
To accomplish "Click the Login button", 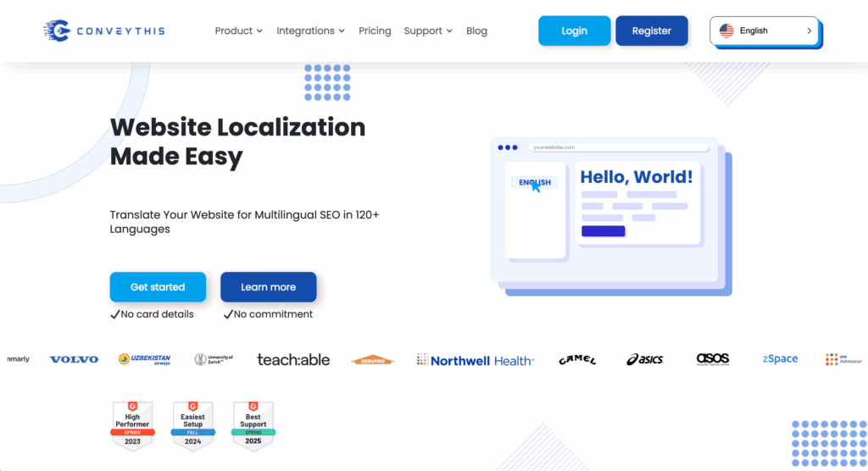I will click(574, 30).
